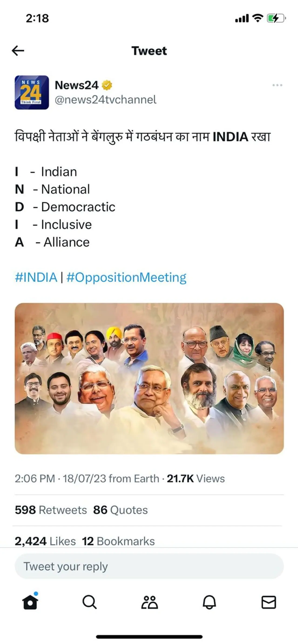298x644 pixels.
Task: Tap the News24 account name
Action: coord(77,85)
